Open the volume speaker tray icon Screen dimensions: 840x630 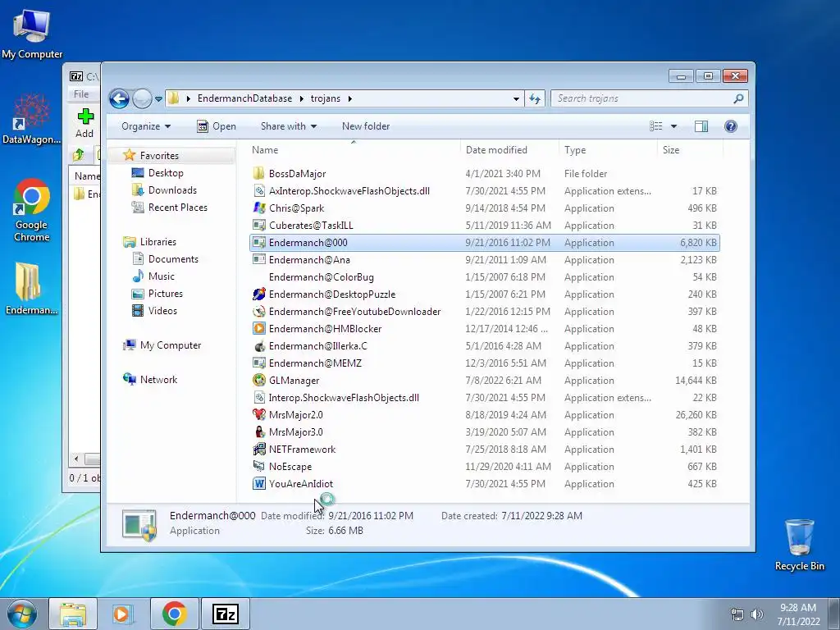[757, 614]
